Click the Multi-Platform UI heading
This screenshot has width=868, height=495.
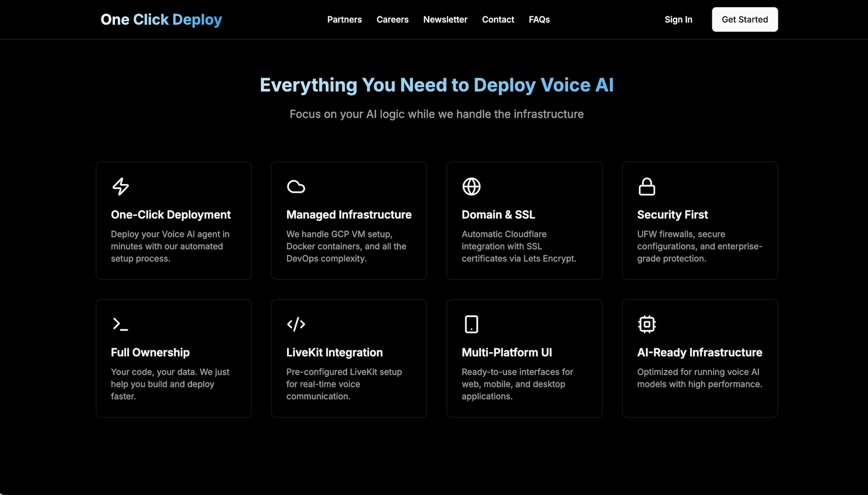[x=507, y=352]
